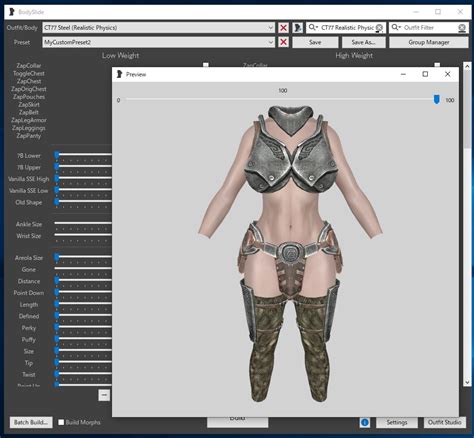Click the Puffy label
Image resolution: width=474 pixels, height=438 pixels.
(x=29, y=339)
